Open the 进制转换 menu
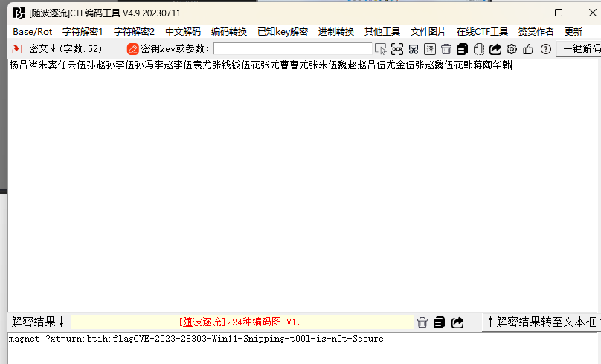 point(336,32)
